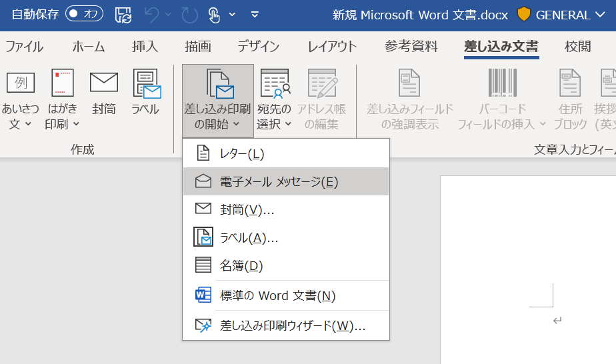Open the customize quick access toolbar menu
This screenshot has width=616, height=364.
click(x=255, y=15)
